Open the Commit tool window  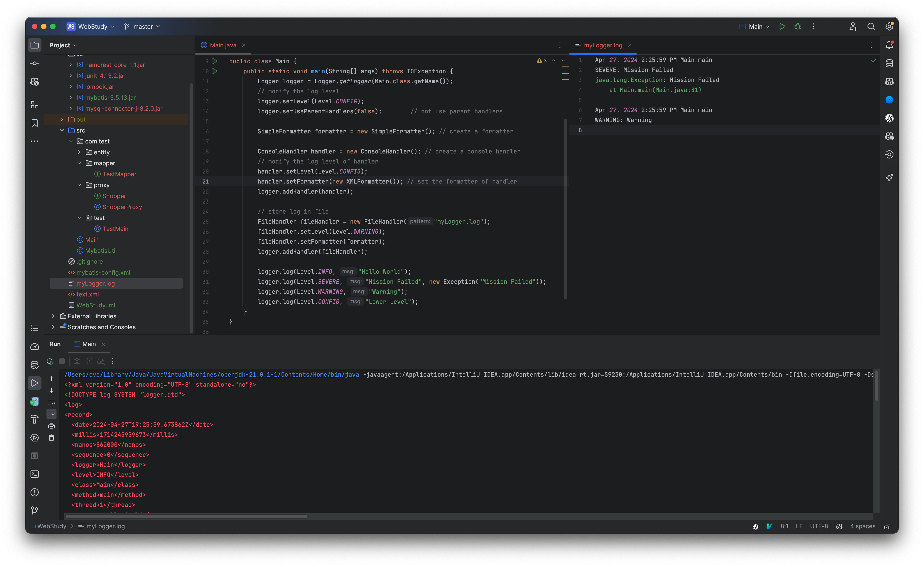(35, 63)
